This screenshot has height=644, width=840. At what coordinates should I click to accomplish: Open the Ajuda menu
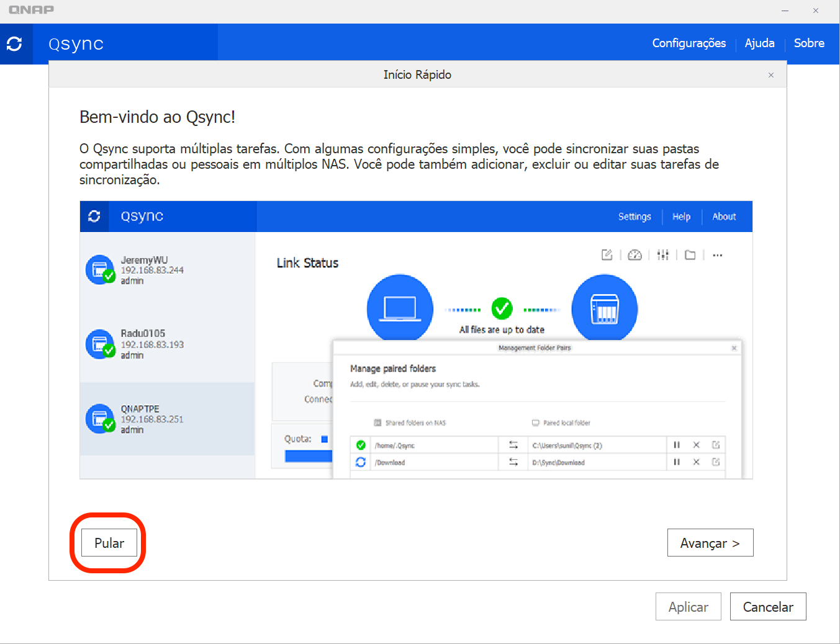[759, 43]
